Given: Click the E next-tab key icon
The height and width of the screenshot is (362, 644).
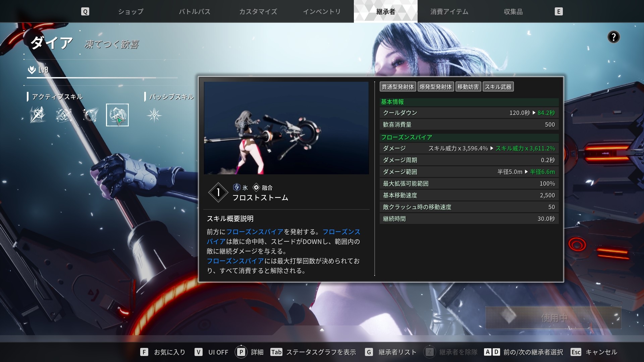Looking at the screenshot, I should (558, 12).
